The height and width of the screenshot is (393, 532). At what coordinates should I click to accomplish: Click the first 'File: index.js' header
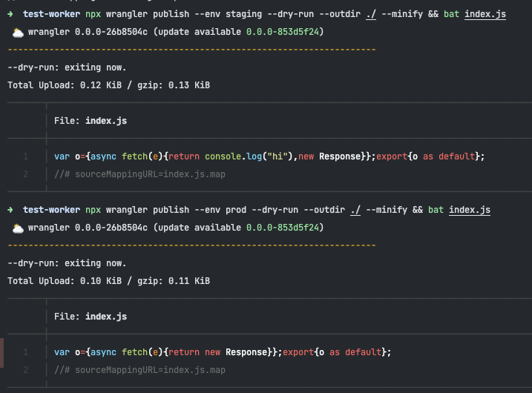click(91, 121)
